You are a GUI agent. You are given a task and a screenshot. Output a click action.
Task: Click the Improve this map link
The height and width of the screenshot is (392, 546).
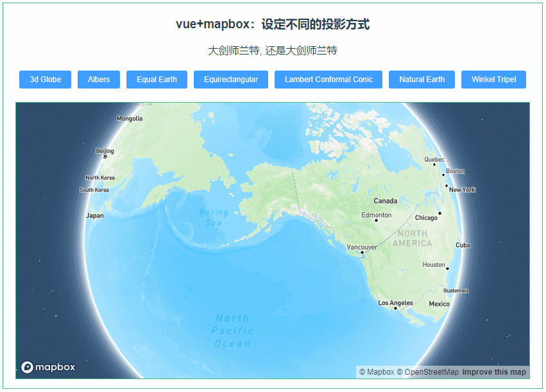pyautogui.click(x=494, y=372)
